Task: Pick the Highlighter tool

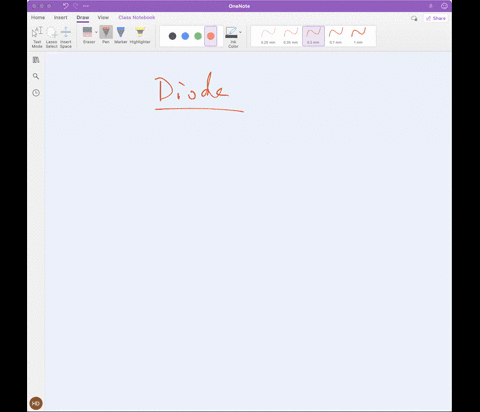Action: (x=140, y=35)
